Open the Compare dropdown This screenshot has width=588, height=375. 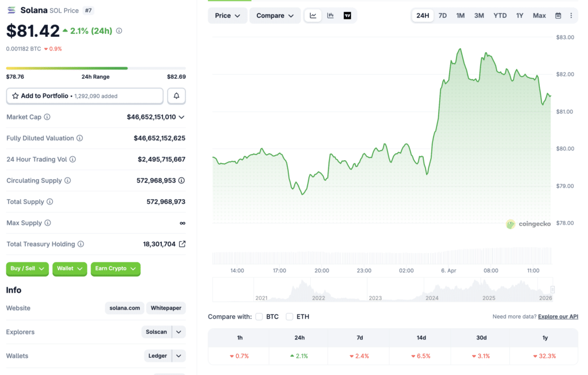[274, 16]
